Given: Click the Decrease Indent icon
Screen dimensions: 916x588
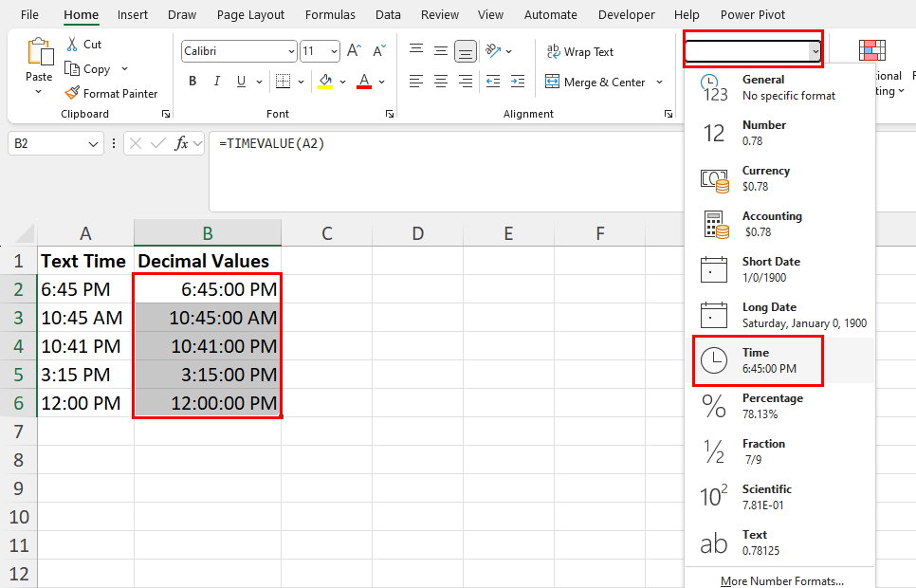Looking at the screenshot, I should 493,82.
